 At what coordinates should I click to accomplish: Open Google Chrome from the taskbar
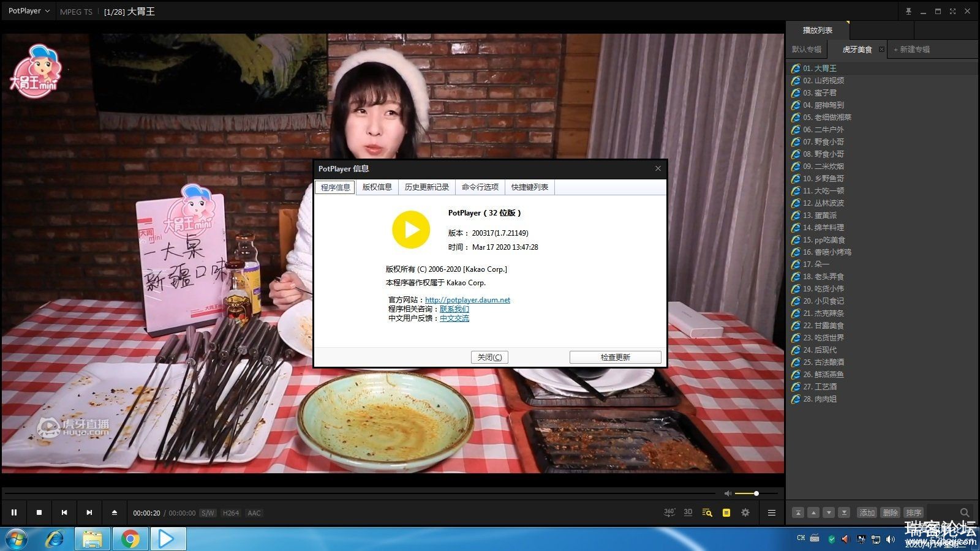point(130,539)
